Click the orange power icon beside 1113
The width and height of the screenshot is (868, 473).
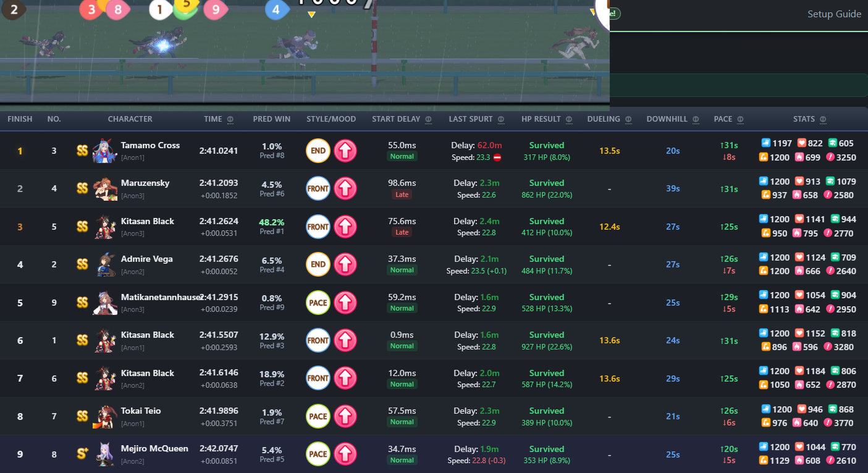pyautogui.click(x=764, y=309)
